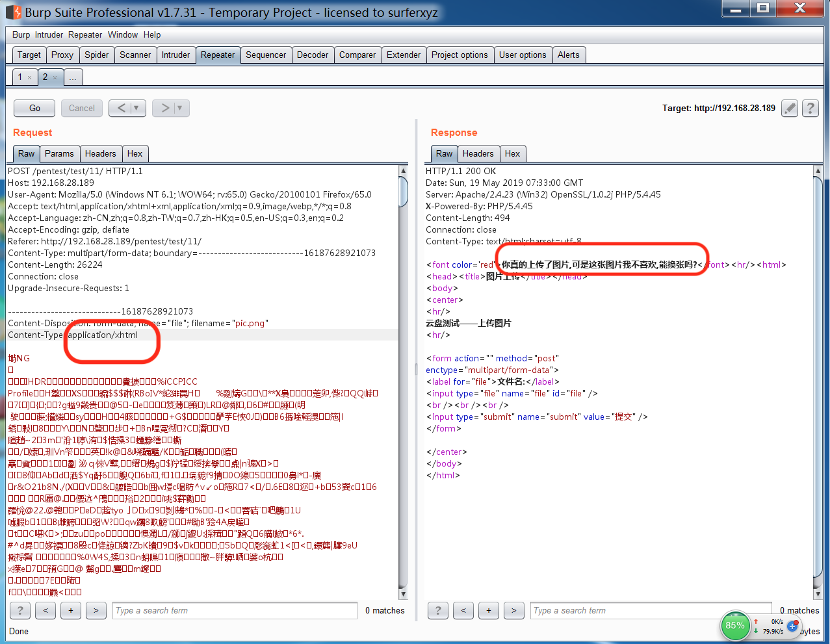Click the back history arrow button
Image resolution: width=830 pixels, height=644 pixels.
121,108
